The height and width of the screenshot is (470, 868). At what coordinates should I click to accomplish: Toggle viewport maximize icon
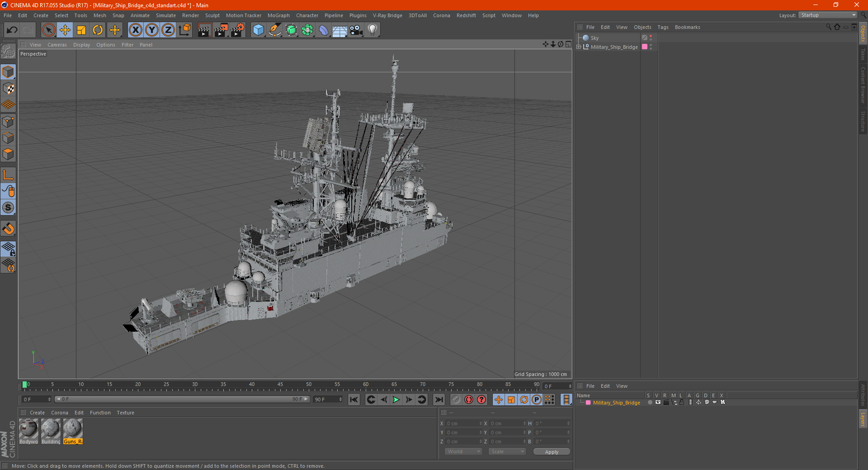pyautogui.click(x=568, y=44)
